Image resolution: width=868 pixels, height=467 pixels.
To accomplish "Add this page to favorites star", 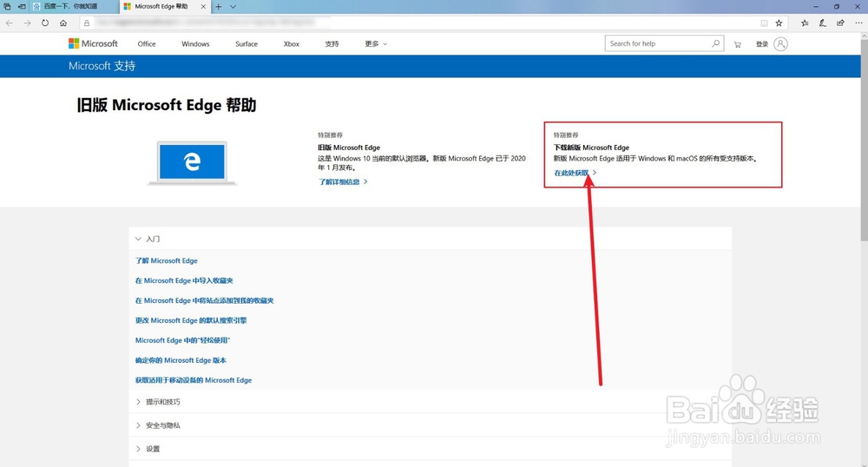I will point(779,23).
